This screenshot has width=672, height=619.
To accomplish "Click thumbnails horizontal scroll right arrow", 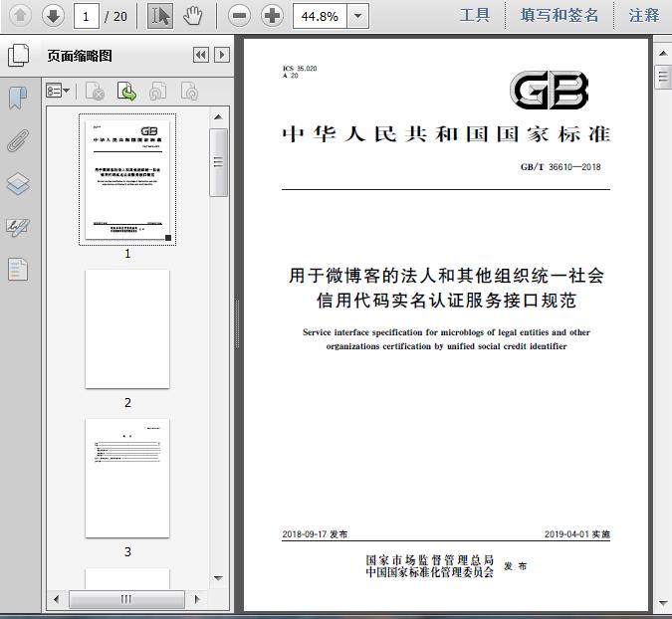I will click(197, 599).
